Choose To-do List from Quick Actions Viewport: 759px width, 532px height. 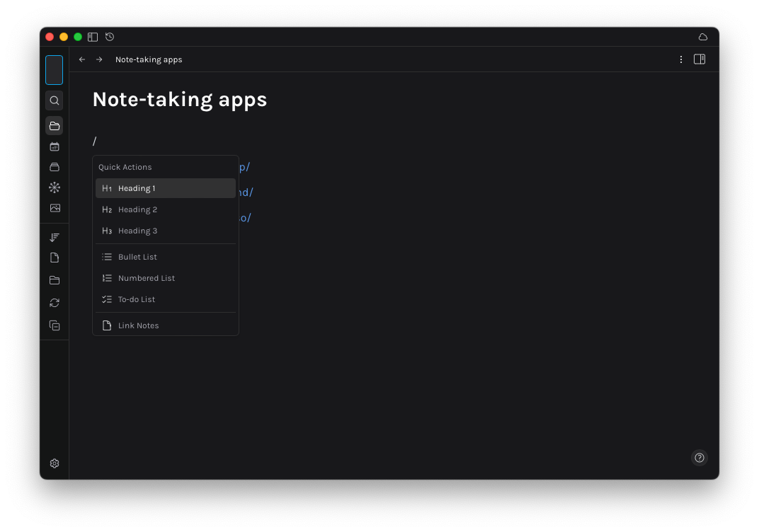[x=136, y=299]
